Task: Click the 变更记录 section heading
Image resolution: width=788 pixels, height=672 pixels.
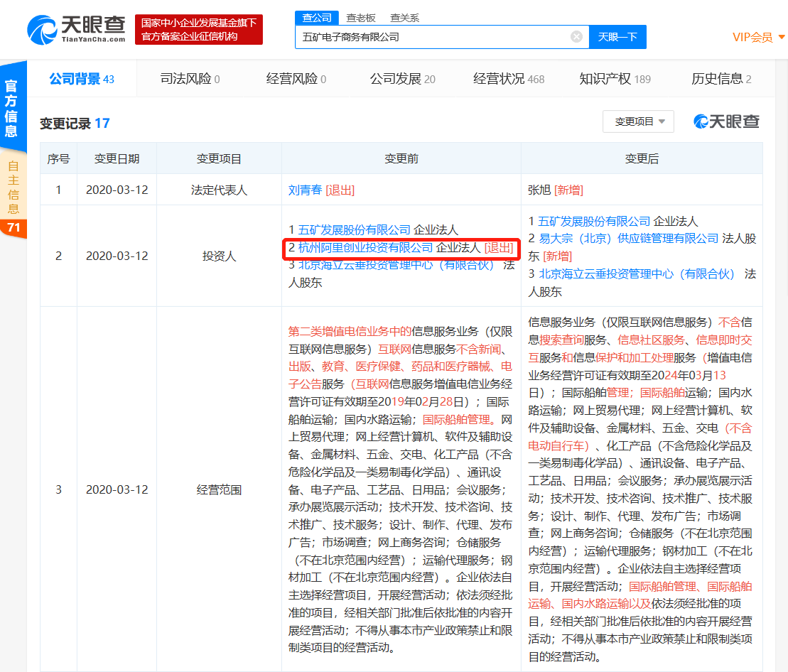Action: tap(75, 123)
